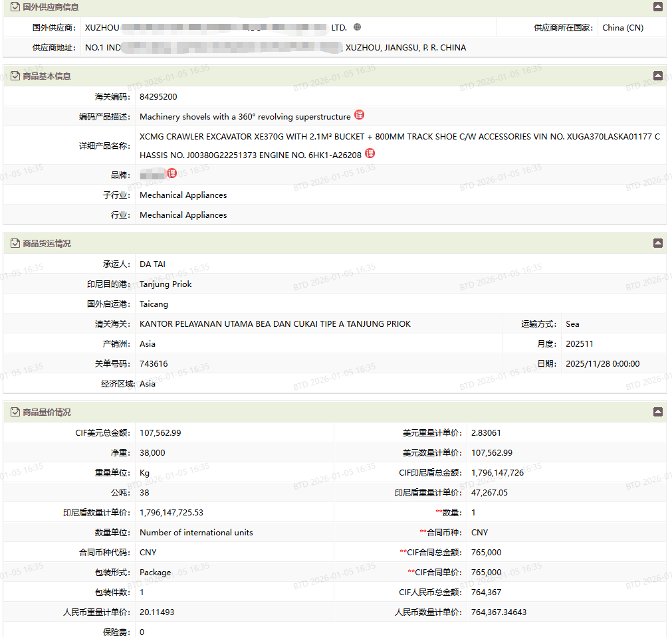Select the 商品货运情况 section title
Screen dimensions: 672x637
point(47,244)
